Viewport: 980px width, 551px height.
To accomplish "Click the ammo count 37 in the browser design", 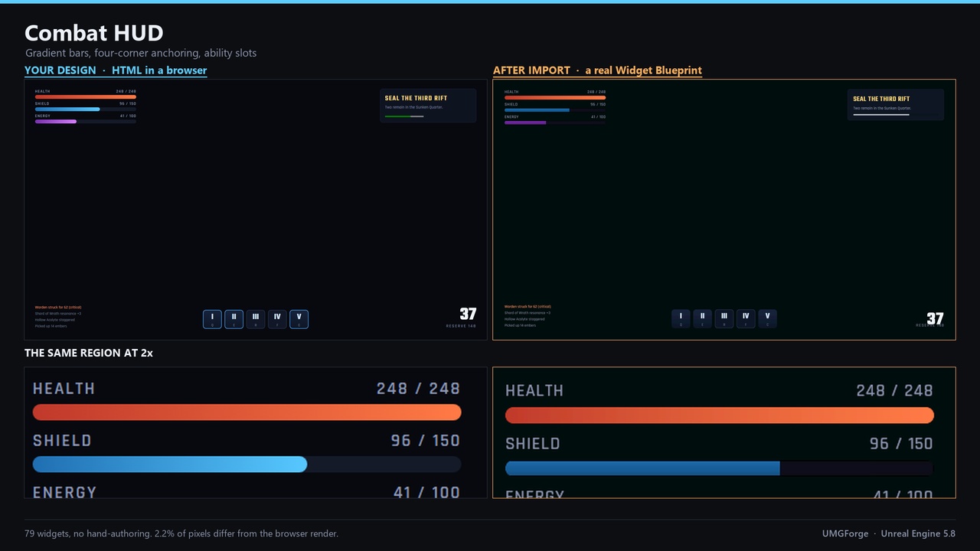I will click(x=468, y=315).
